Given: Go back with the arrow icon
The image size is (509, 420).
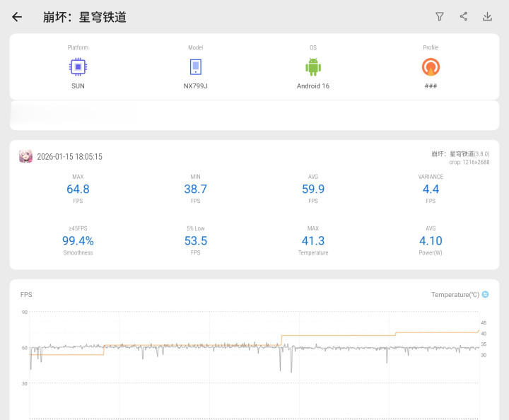Looking at the screenshot, I should (17, 17).
